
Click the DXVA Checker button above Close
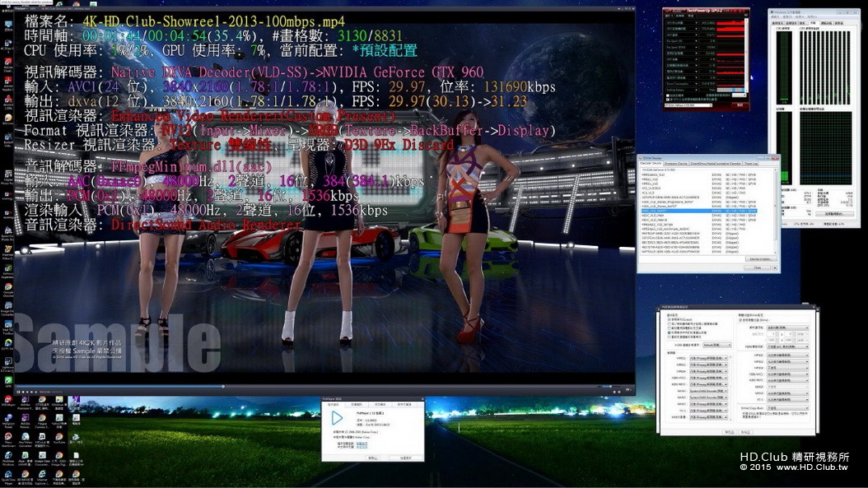coord(761,259)
